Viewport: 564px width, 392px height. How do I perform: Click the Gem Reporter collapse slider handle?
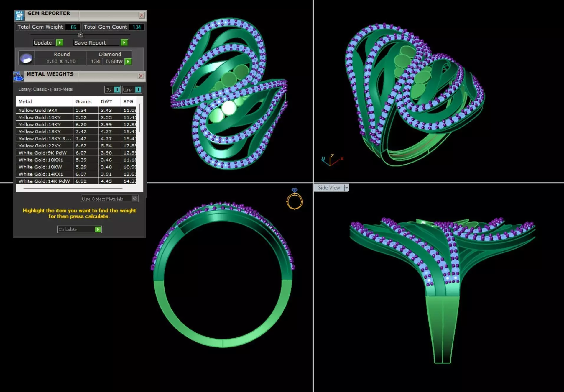click(80, 35)
